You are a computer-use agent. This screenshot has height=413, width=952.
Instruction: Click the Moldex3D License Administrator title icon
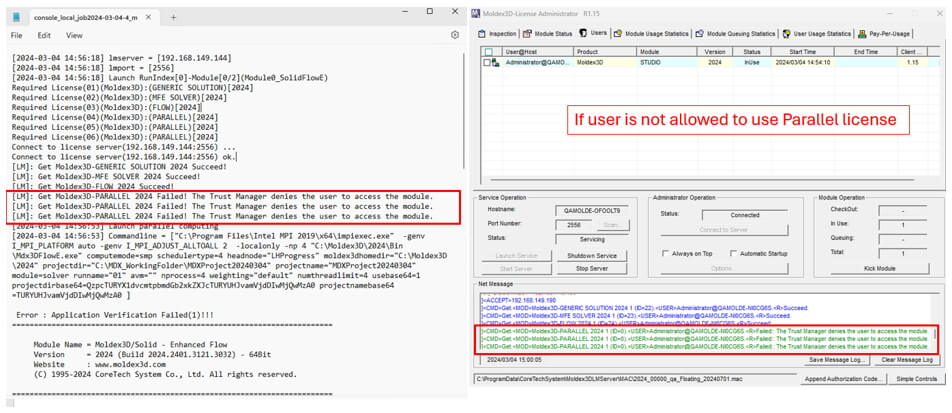click(477, 12)
